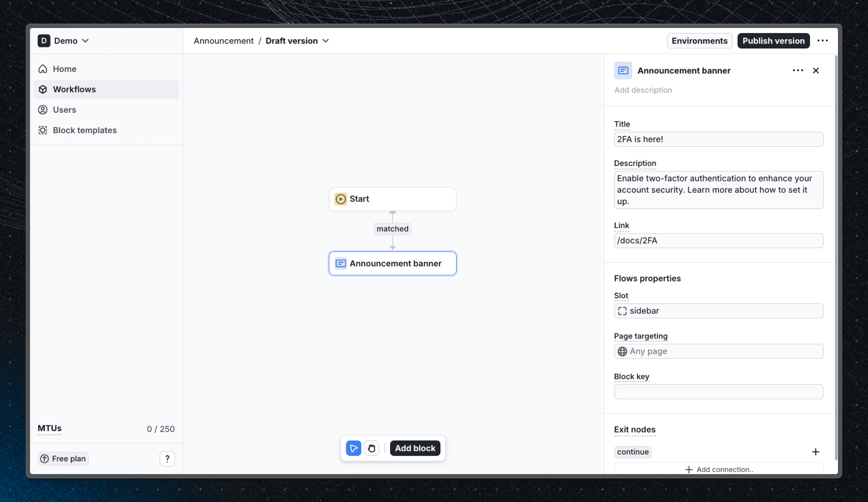Viewport: 868px width, 502px height.
Task: Open the Workflows section icon
Action: (43, 89)
